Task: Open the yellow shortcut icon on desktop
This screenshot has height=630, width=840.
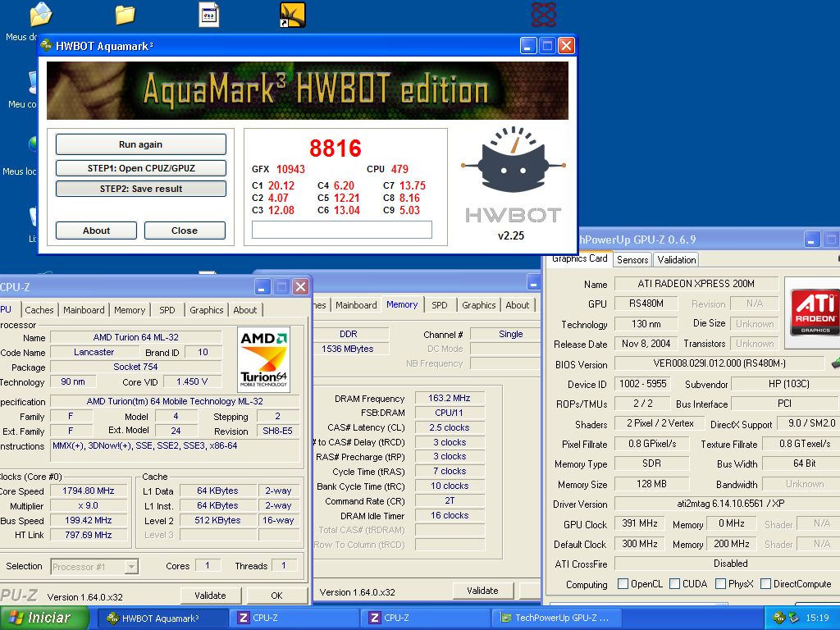Action: click(x=293, y=15)
